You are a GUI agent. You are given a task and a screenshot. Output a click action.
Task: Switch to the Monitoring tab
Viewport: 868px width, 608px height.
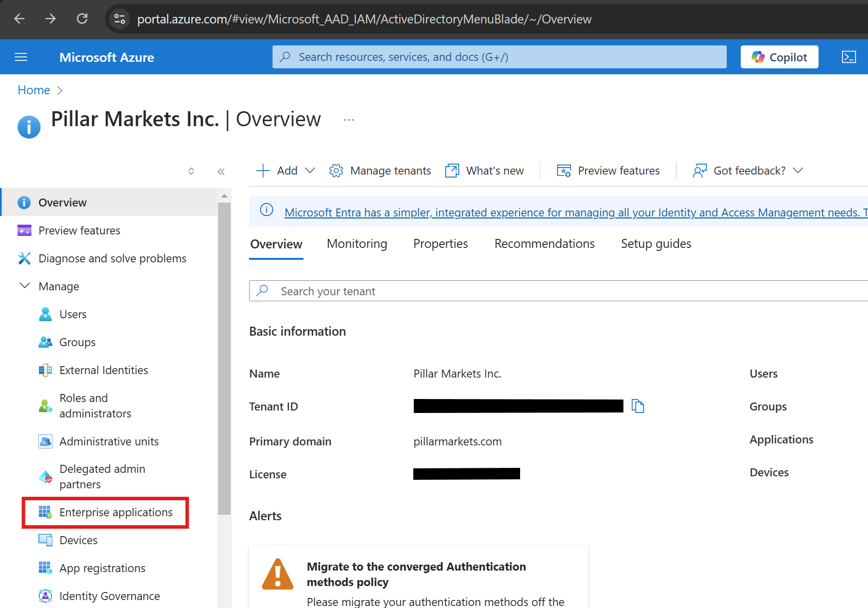tap(357, 244)
